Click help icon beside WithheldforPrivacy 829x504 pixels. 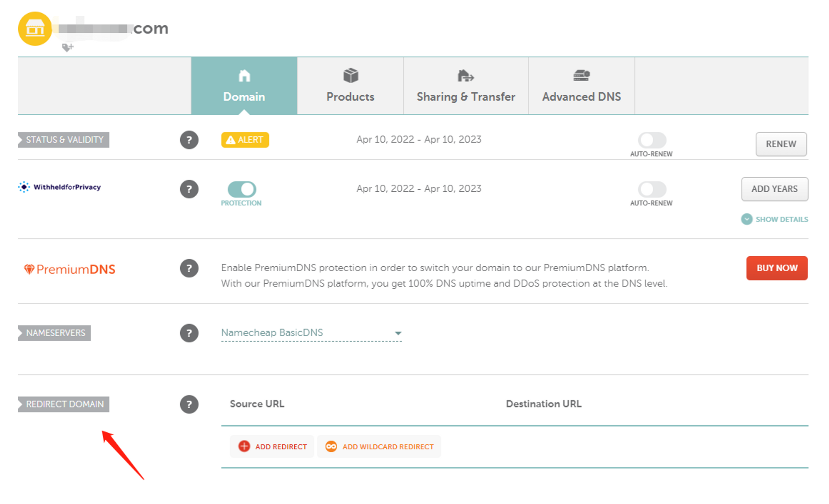tap(189, 189)
